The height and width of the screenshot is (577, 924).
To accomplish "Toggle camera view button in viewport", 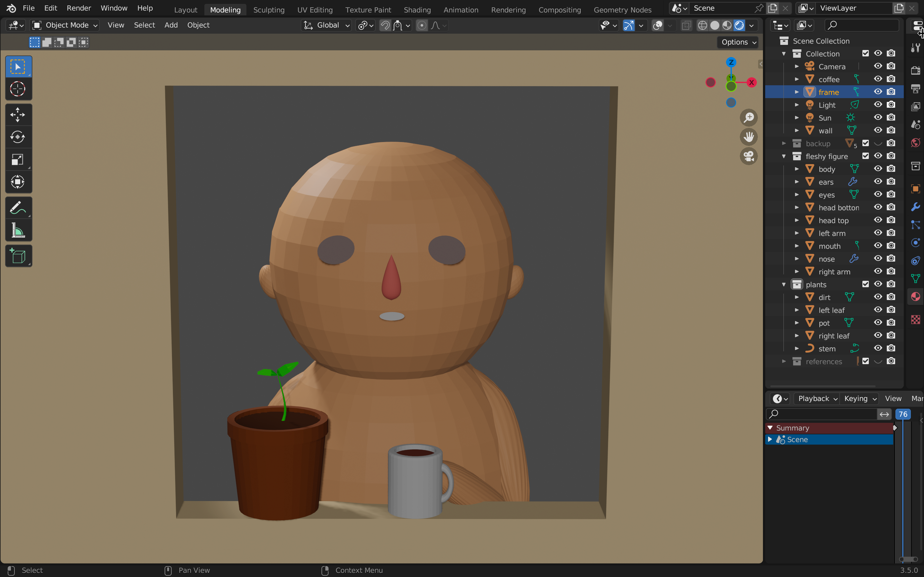I will pos(749,156).
